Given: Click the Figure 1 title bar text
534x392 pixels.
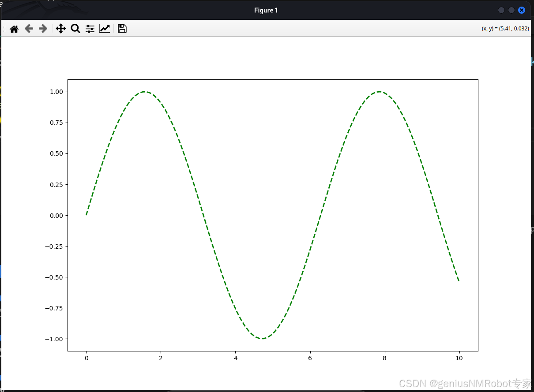Looking at the screenshot, I should (266, 10).
